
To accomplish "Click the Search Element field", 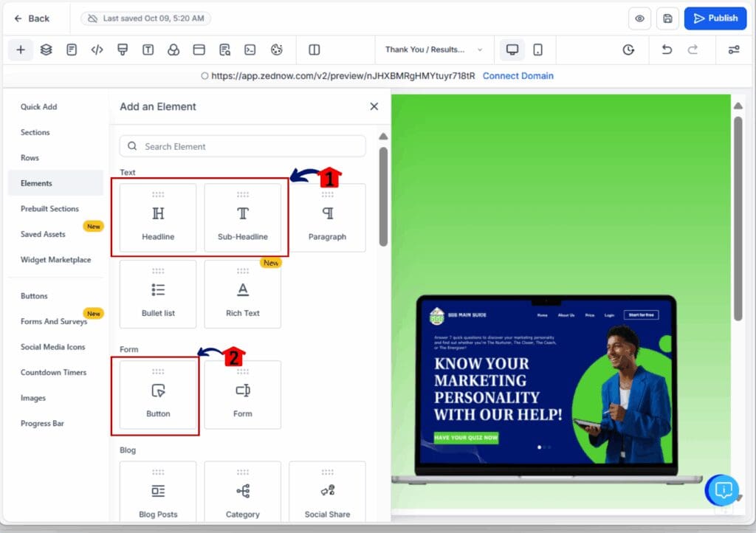I will coord(243,146).
